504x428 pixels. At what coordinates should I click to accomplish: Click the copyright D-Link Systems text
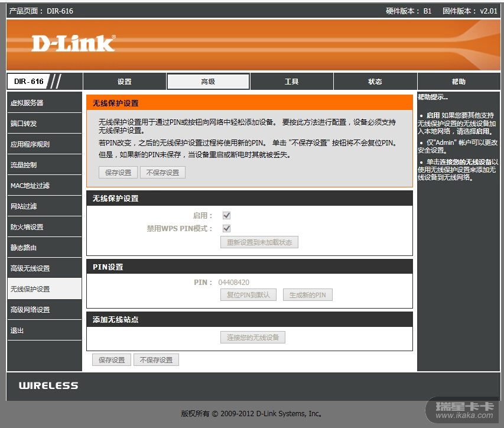pyautogui.click(x=251, y=414)
